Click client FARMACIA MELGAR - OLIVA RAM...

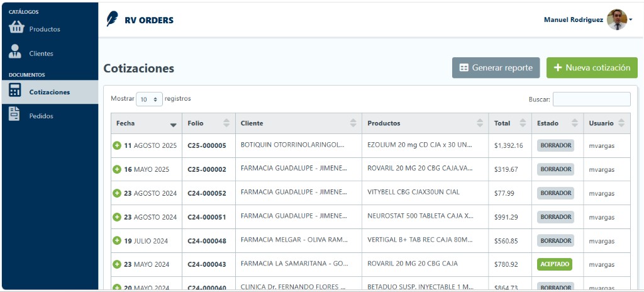(x=294, y=240)
